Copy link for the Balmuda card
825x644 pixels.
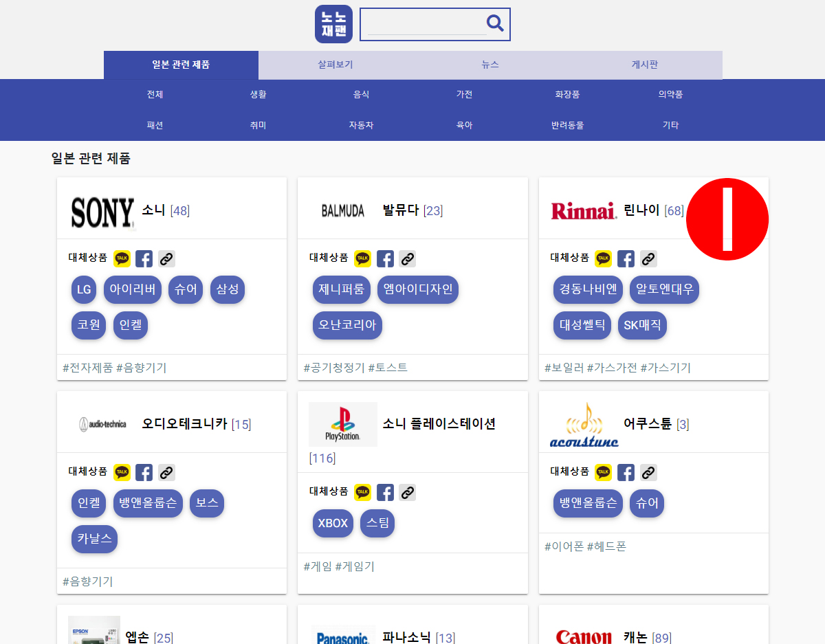pos(407,258)
